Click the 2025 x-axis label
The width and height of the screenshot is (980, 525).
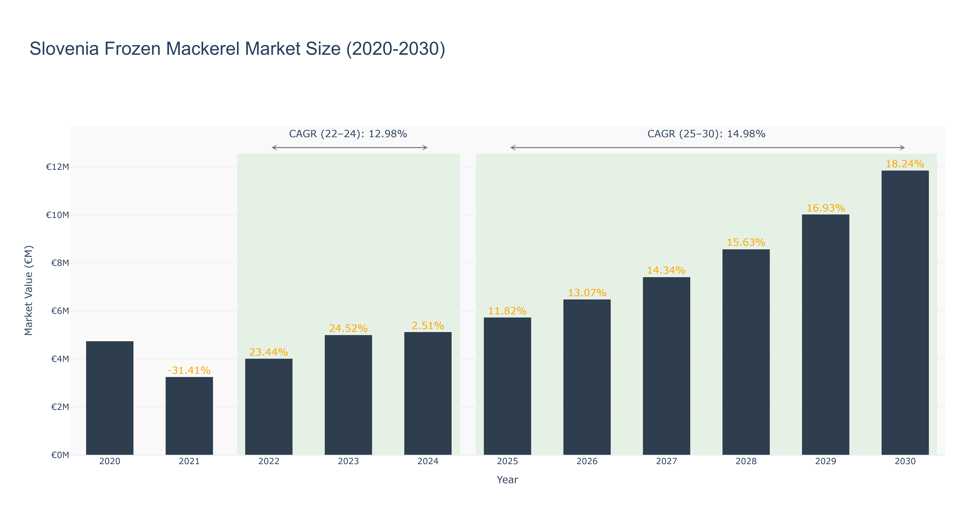(x=507, y=461)
